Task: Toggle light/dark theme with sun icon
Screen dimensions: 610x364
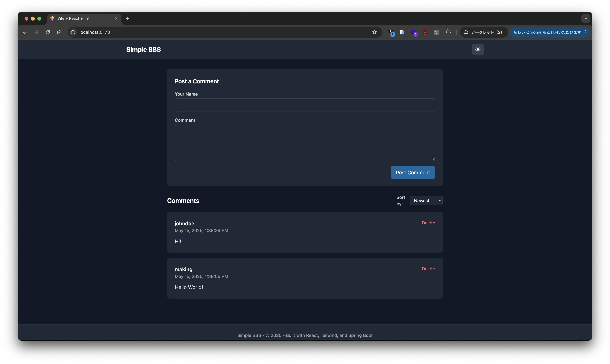Action: tap(477, 50)
